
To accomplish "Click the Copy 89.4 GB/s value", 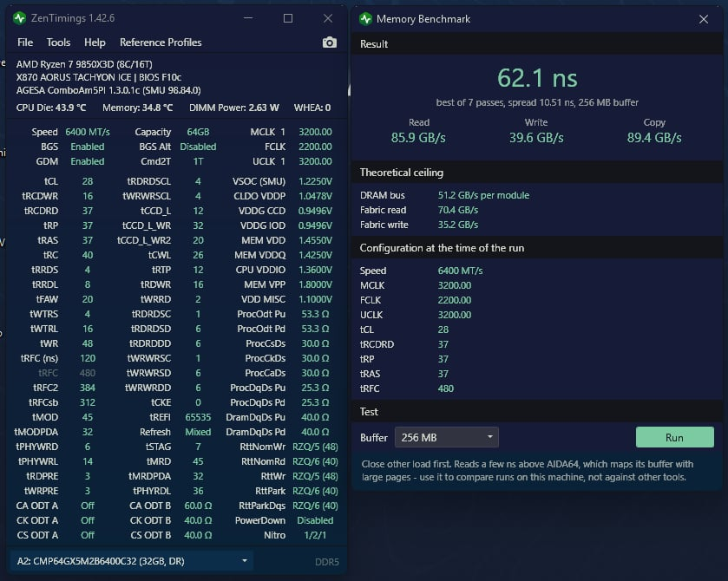I will coord(654,138).
